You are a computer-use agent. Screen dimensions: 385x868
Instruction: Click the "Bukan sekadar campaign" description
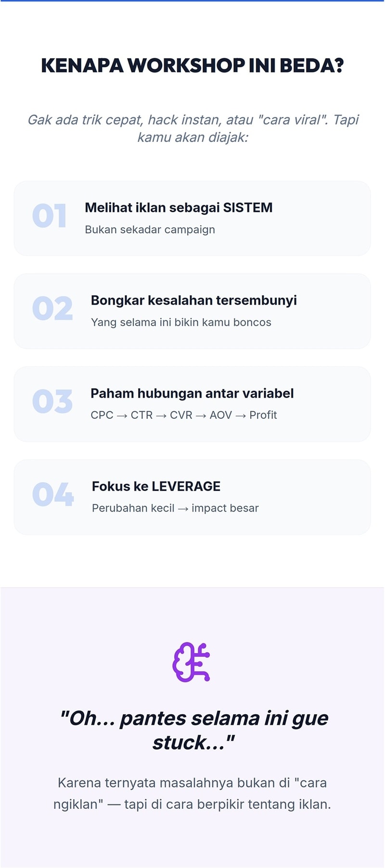pyautogui.click(x=150, y=230)
